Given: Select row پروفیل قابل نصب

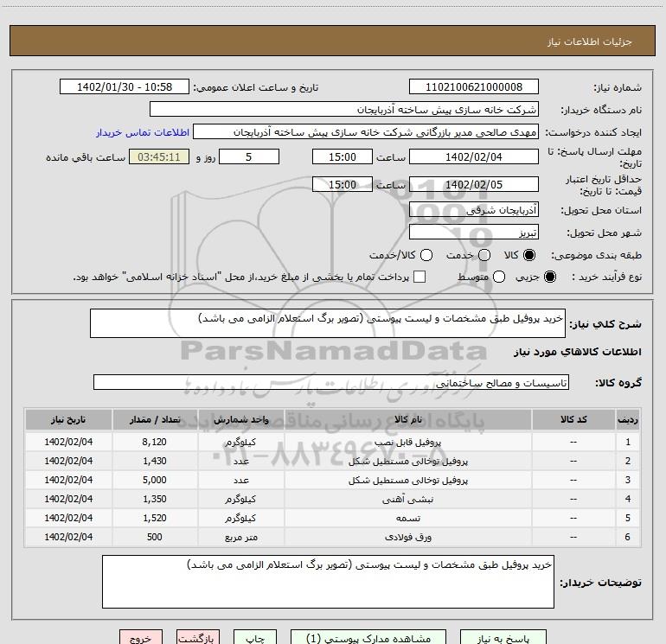Looking at the screenshot, I should pos(333,442).
